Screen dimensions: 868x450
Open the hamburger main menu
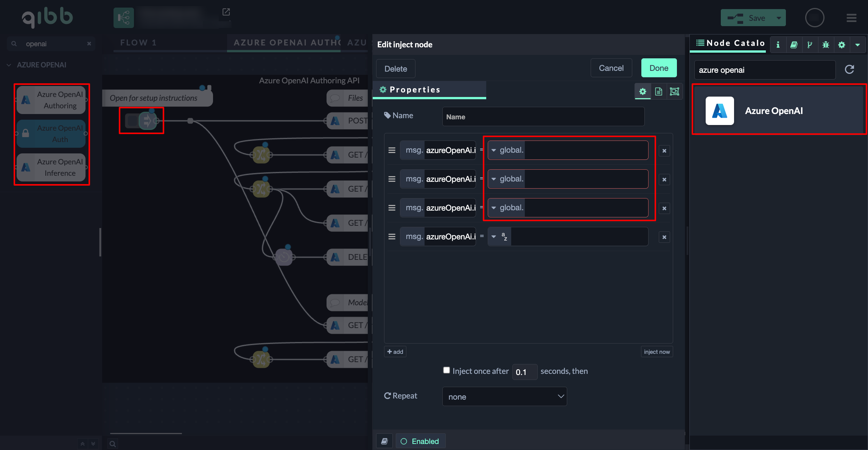851,18
